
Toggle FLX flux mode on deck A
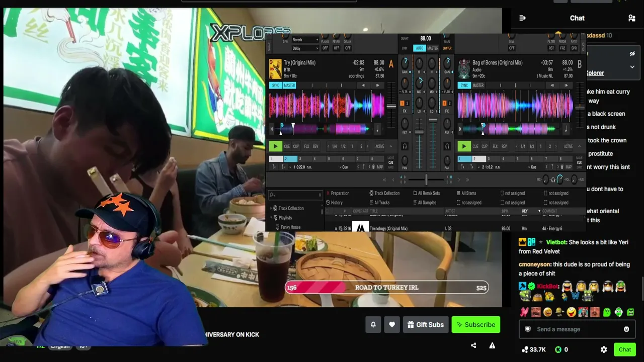pyautogui.click(x=306, y=146)
